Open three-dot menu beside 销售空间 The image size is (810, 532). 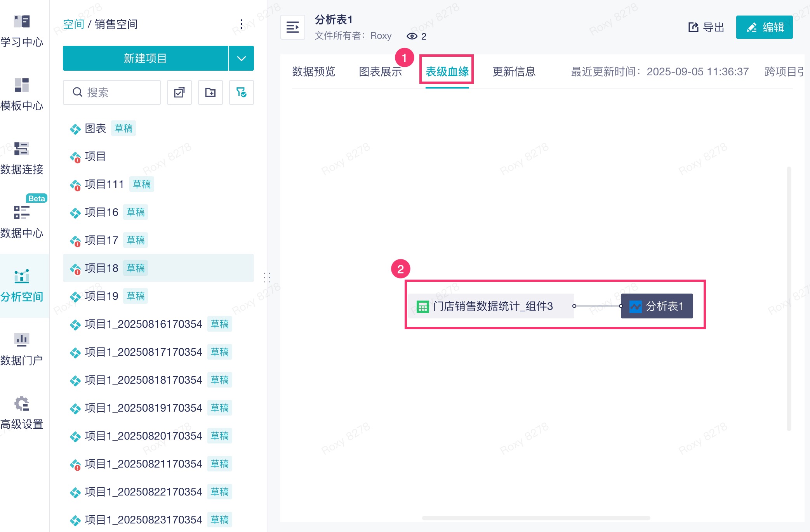point(242,24)
